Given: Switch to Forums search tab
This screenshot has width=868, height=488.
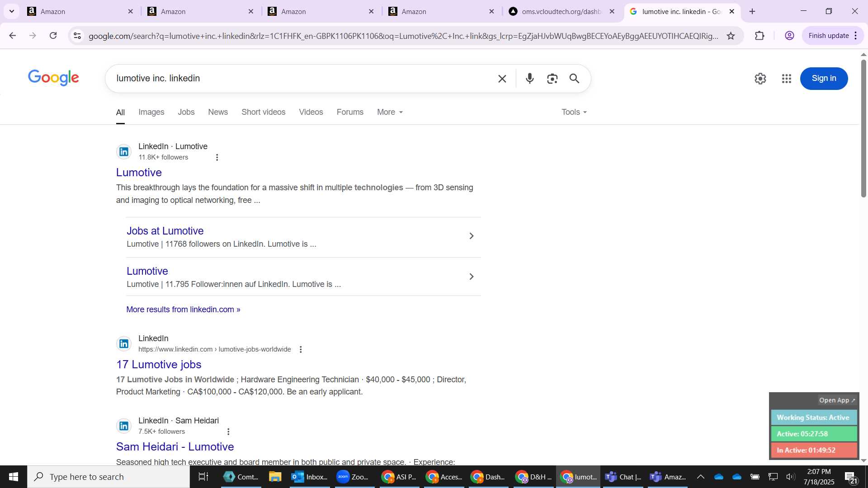Looking at the screenshot, I should 350,112.
